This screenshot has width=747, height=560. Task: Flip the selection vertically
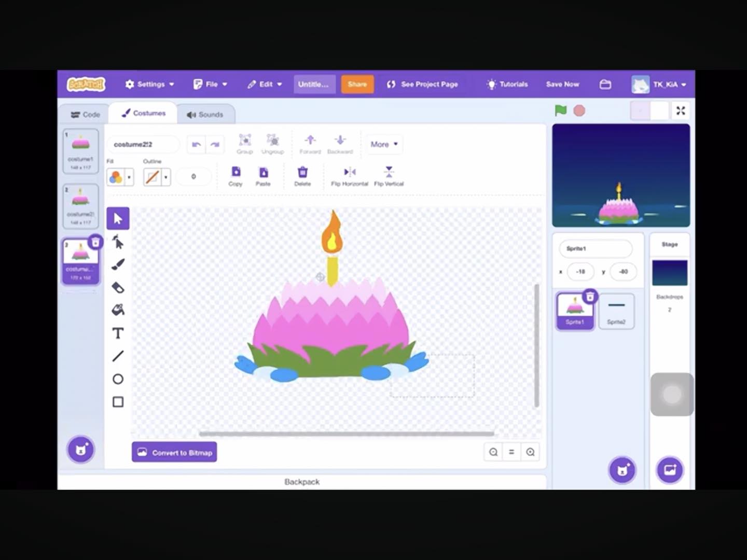pos(389,176)
